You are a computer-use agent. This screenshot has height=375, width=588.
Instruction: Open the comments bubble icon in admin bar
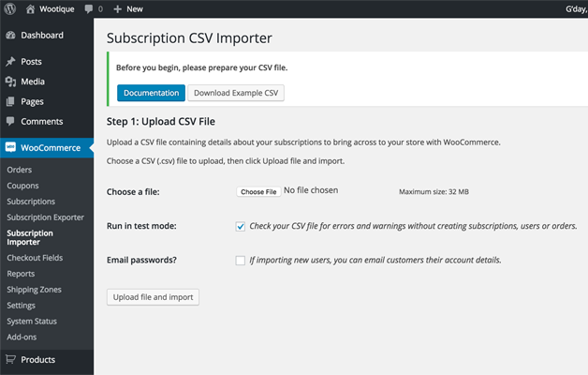[88, 8]
